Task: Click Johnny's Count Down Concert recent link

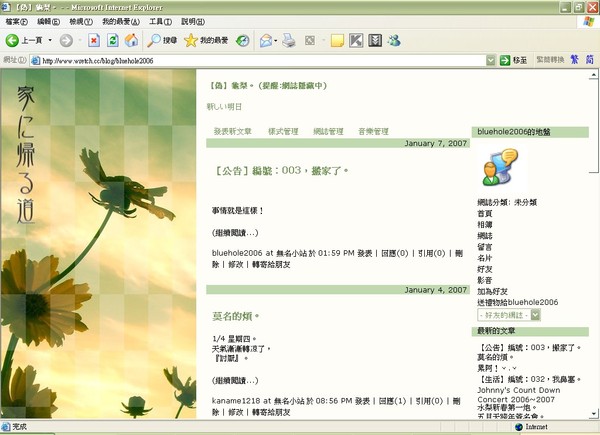Action: point(518,395)
